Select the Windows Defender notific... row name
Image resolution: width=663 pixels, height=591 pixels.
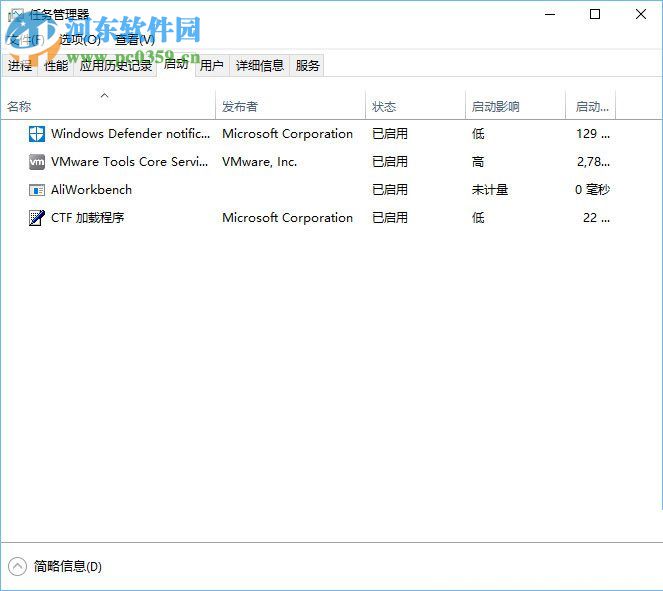[130, 134]
